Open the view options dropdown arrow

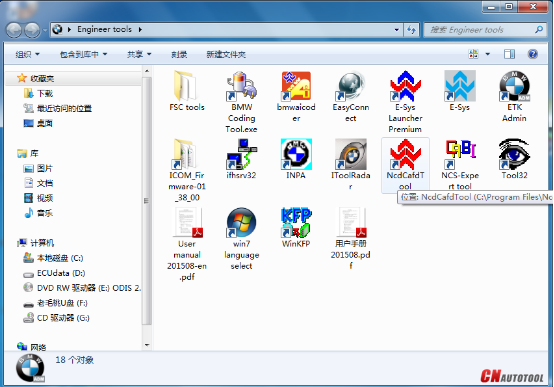(x=488, y=54)
